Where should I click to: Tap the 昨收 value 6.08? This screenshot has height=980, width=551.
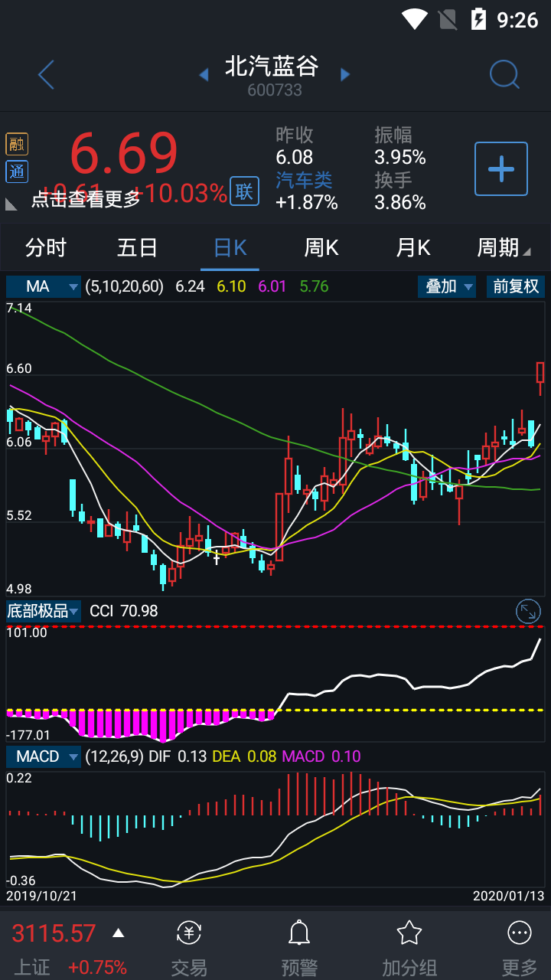coord(295,158)
